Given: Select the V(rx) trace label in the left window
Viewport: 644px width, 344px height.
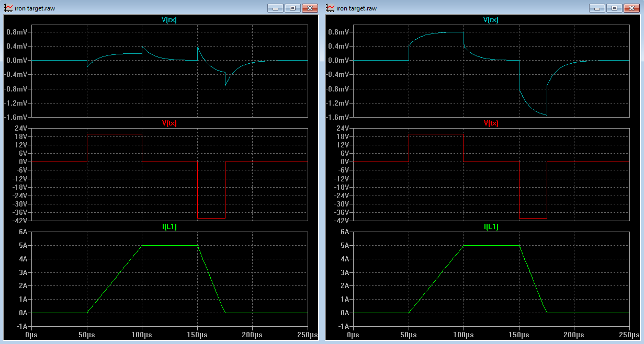Looking at the screenshot, I should pyautogui.click(x=169, y=19).
